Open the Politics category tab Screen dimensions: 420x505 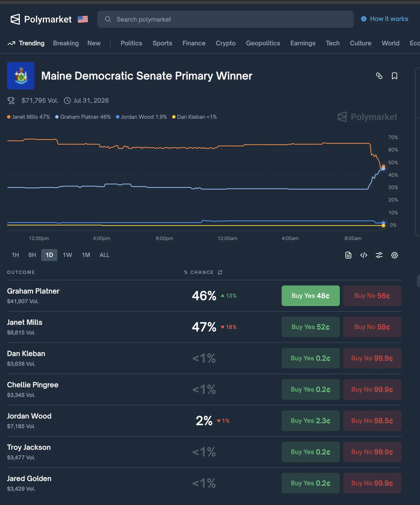pos(132,43)
